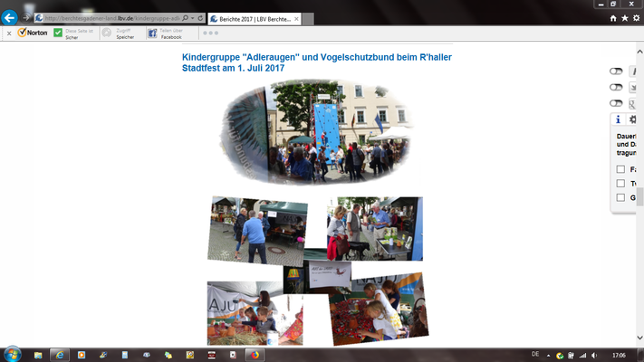Check the first checkbox labeled 'F'
Viewport: 644px width, 362px height.
click(620, 169)
